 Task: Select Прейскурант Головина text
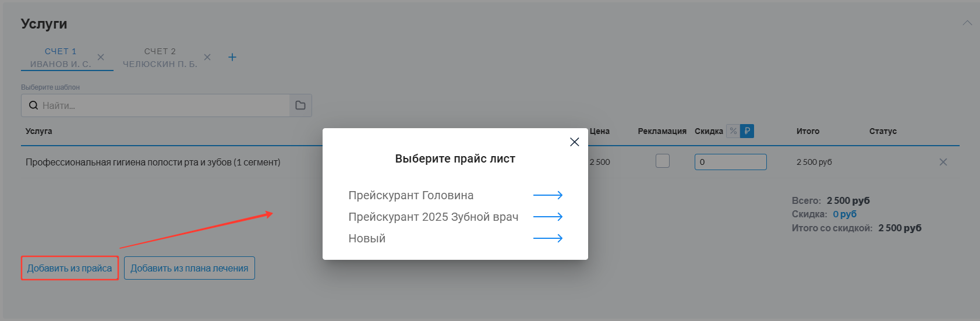[411, 195]
